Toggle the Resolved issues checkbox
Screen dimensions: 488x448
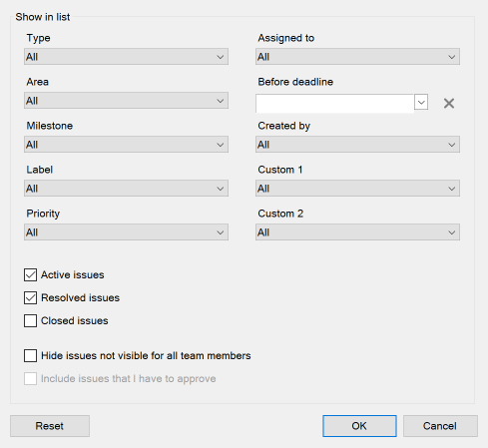point(30,298)
